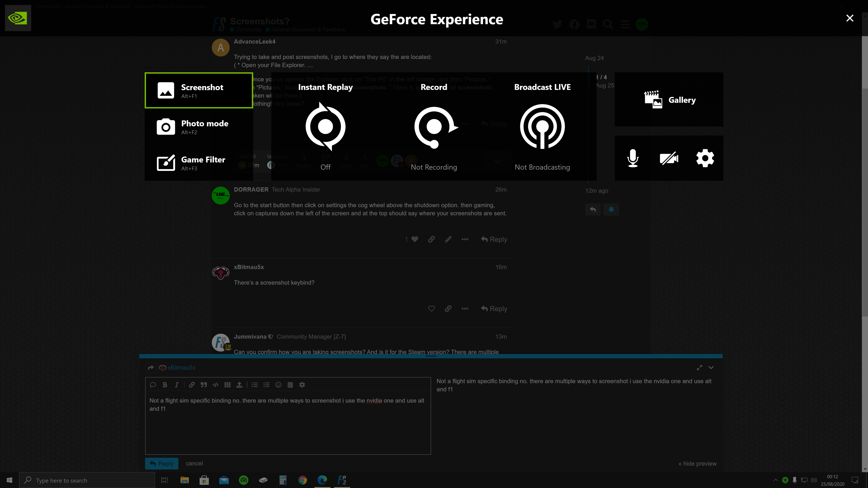
Task: Click the xBitmau5x link in composer
Action: pos(181,367)
